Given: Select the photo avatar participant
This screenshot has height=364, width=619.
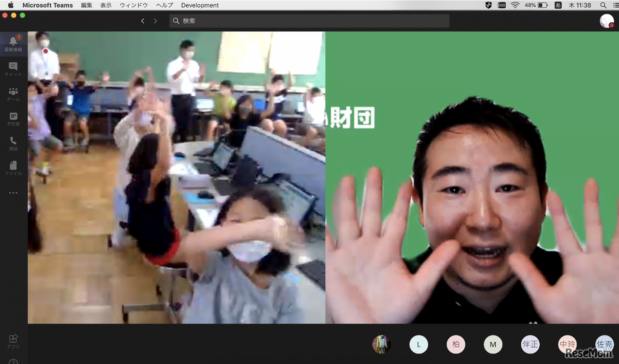Looking at the screenshot, I should 382,345.
